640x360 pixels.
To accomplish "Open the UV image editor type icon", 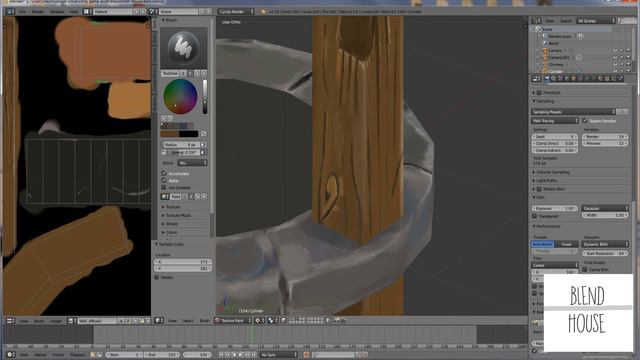I will tap(10, 321).
